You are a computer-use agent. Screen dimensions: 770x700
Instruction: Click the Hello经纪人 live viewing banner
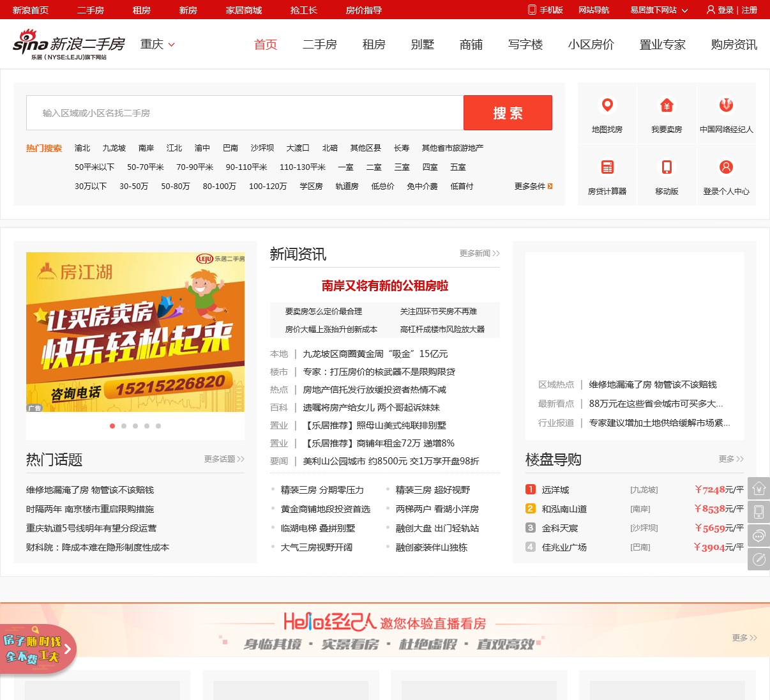pos(385,630)
